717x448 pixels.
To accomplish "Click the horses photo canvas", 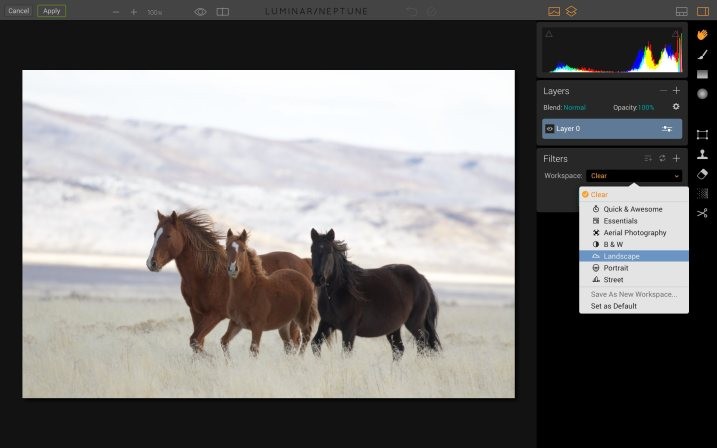I will pos(268,234).
